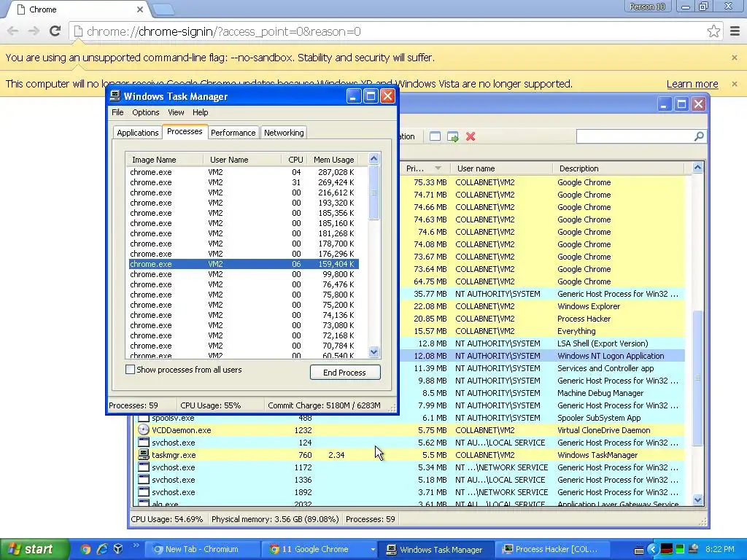Switch to New Tab - Chromium taskbar button

tap(203, 550)
